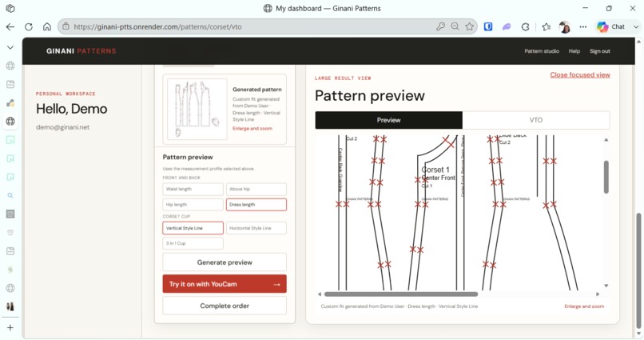The height and width of the screenshot is (340, 644).
Task: Toggle the Dress length option
Action: [256, 205]
